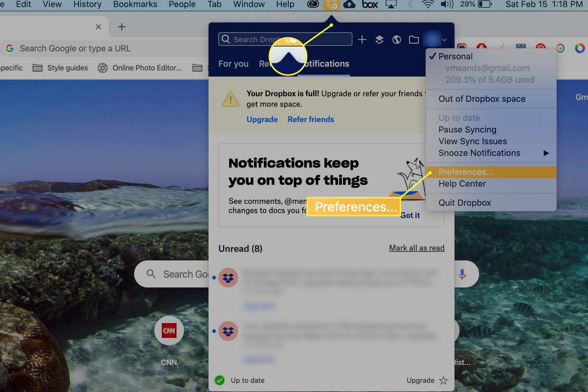This screenshot has height=392, width=588.
Task: Click the plus icon in the Dropbox panel
Action: pos(362,39)
